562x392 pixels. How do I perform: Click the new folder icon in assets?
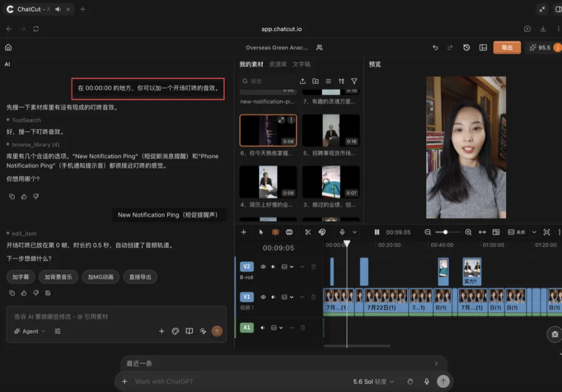[315, 81]
